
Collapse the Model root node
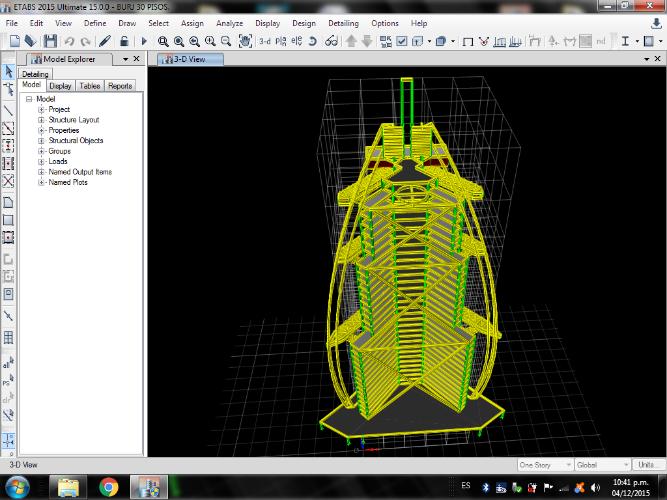(x=29, y=99)
